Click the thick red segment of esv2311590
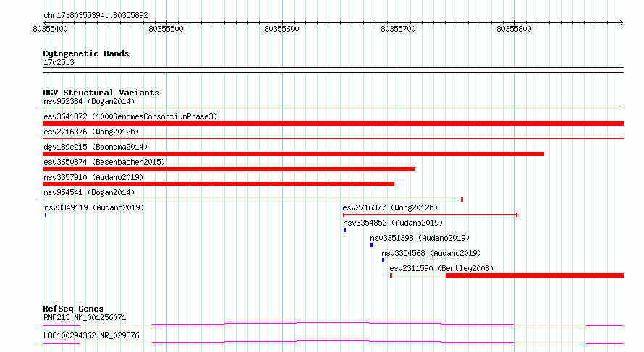 535,275
